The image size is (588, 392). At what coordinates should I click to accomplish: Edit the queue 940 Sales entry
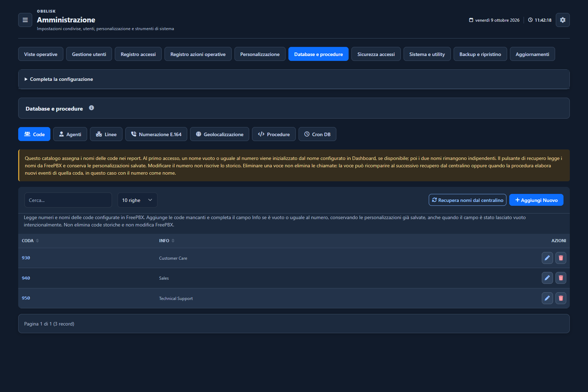pos(547,278)
